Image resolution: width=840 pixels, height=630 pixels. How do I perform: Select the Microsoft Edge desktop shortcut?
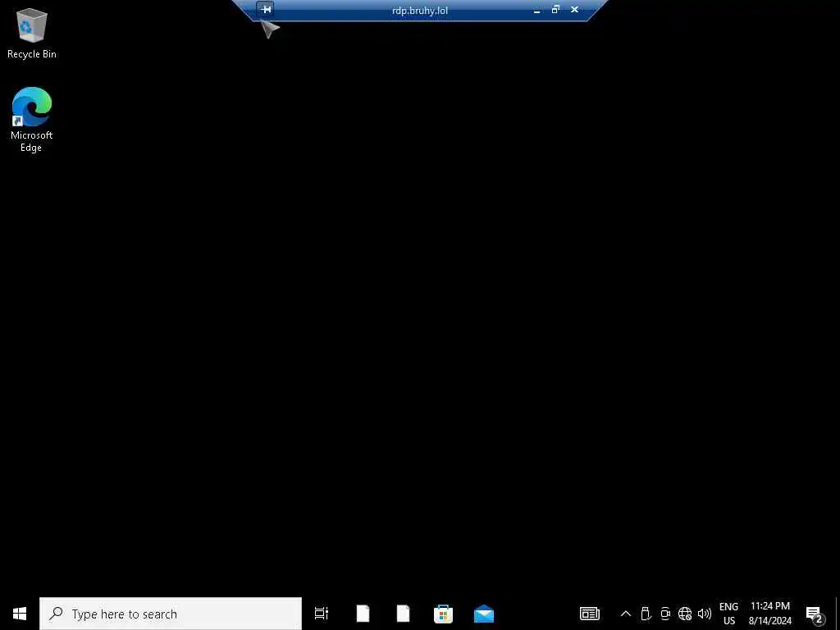(x=31, y=120)
